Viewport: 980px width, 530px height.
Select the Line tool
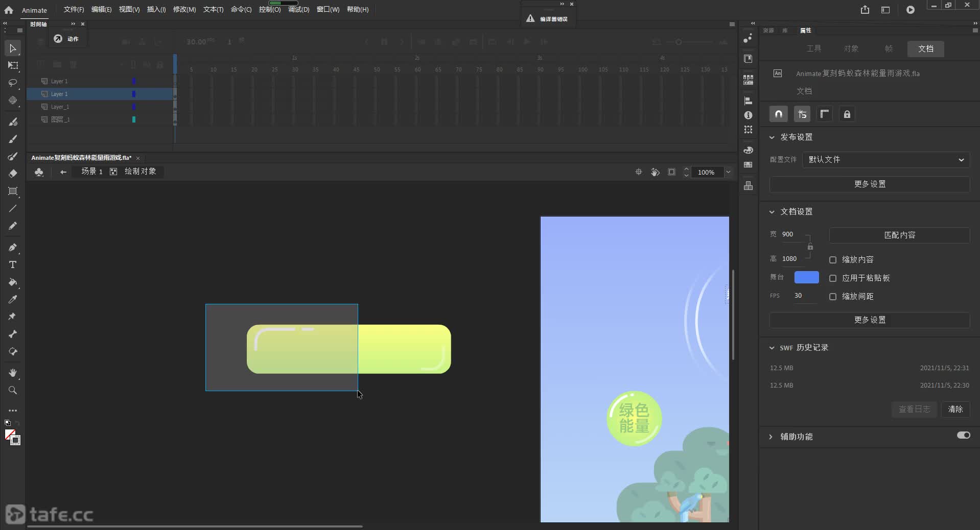tap(13, 208)
